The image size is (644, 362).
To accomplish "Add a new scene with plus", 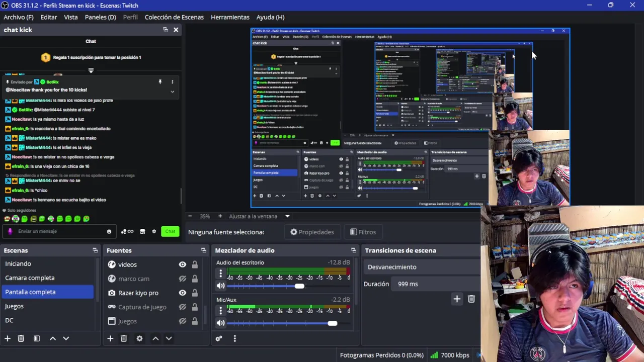I will (8, 338).
